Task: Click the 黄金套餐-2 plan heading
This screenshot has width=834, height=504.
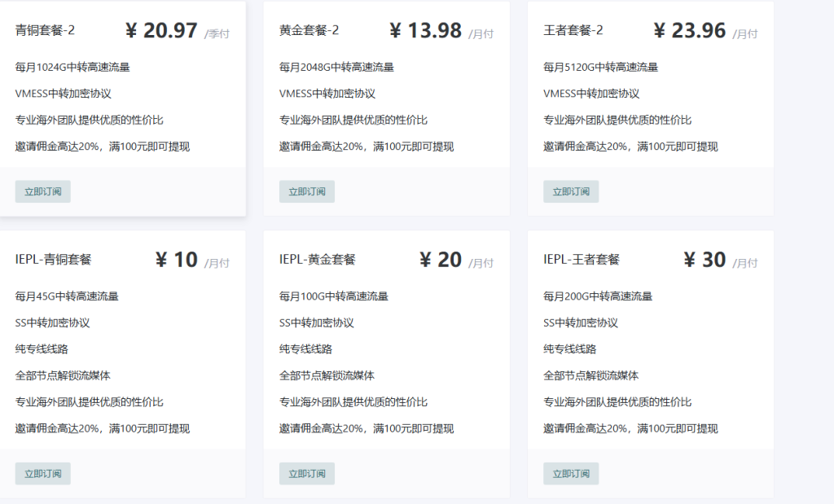Action: pyautogui.click(x=309, y=31)
